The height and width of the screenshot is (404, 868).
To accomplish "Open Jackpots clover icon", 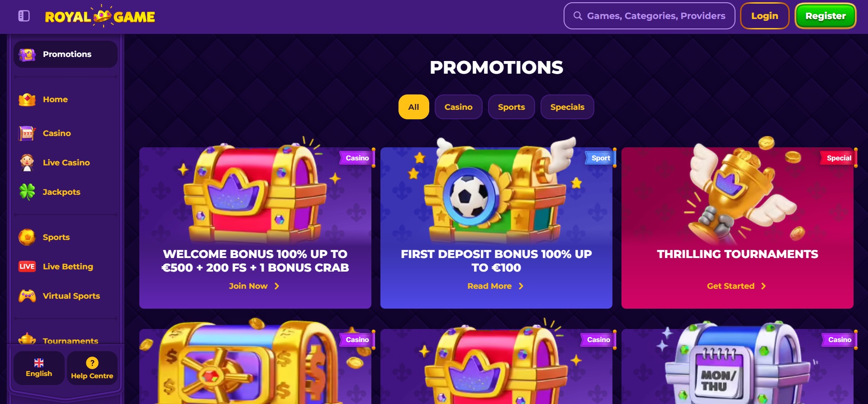I will tap(27, 192).
